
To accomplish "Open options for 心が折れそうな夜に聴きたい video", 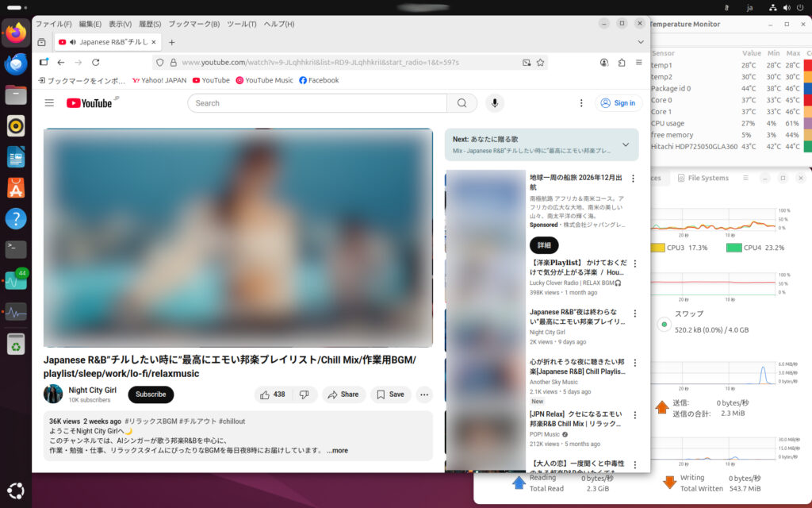I will click(635, 363).
